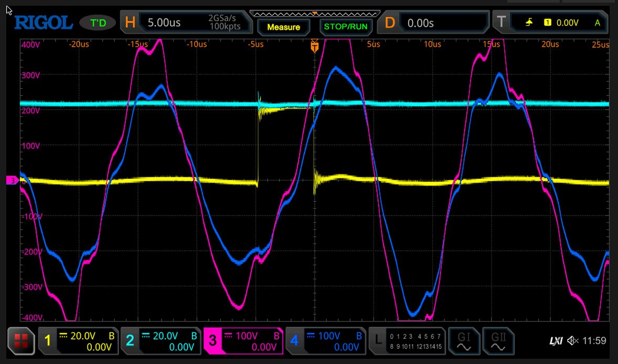Click the LXI network status icon
618x364 pixels.
[555, 341]
